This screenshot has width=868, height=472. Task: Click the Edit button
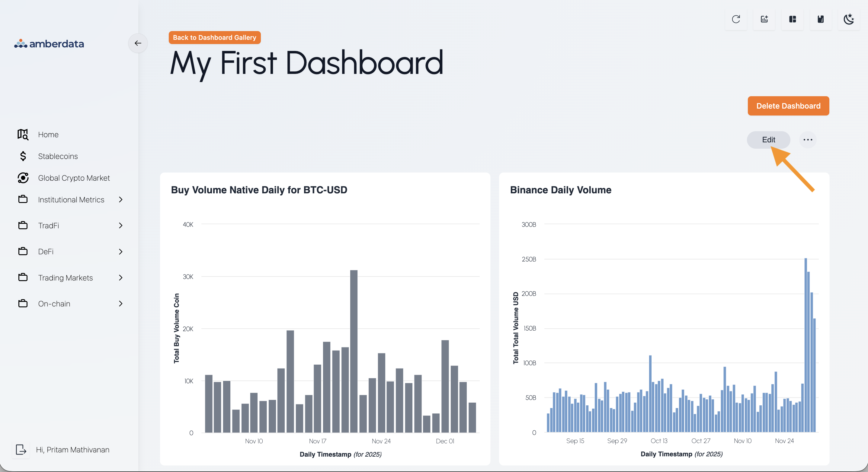coord(768,140)
